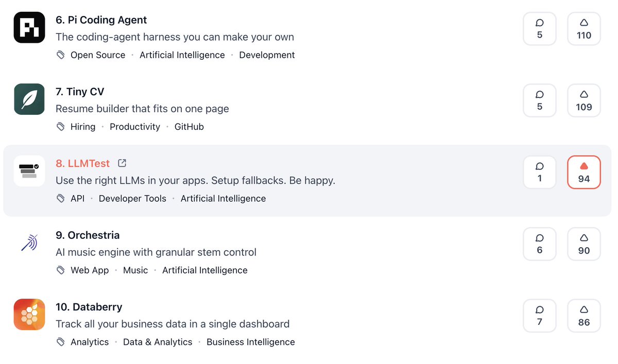Upvote Tiny CV showing 109 votes
Viewport: 618px width, 364px height.
click(x=584, y=100)
